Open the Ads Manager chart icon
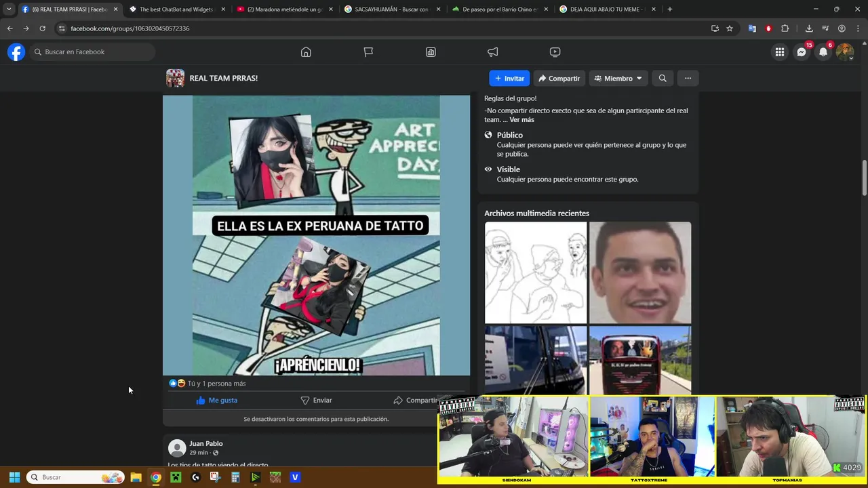 [x=431, y=52]
